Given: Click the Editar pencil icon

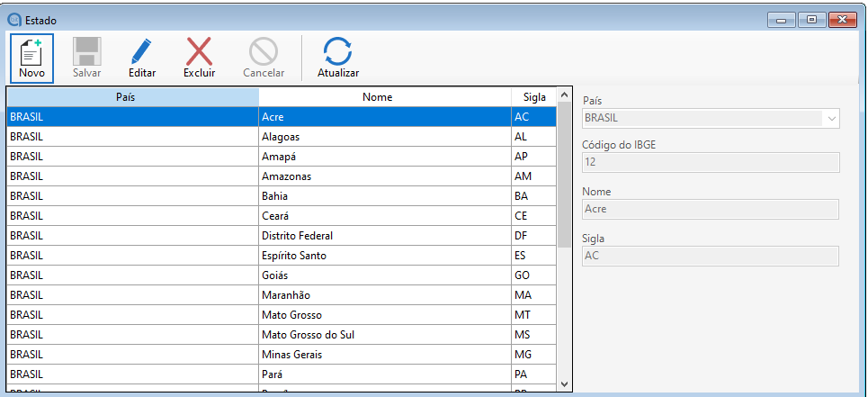Looking at the screenshot, I should click(142, 51).
